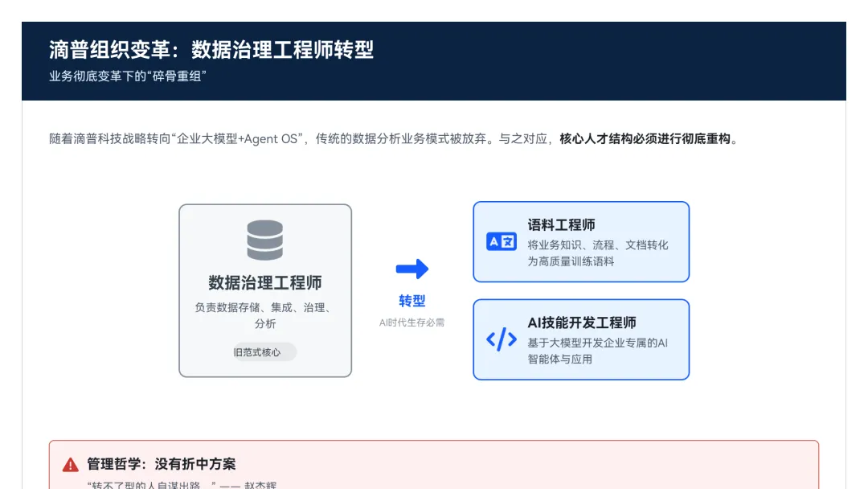Click the text 将业务知识、流程、文档转化为高质量训练语料

pos(598,253)
